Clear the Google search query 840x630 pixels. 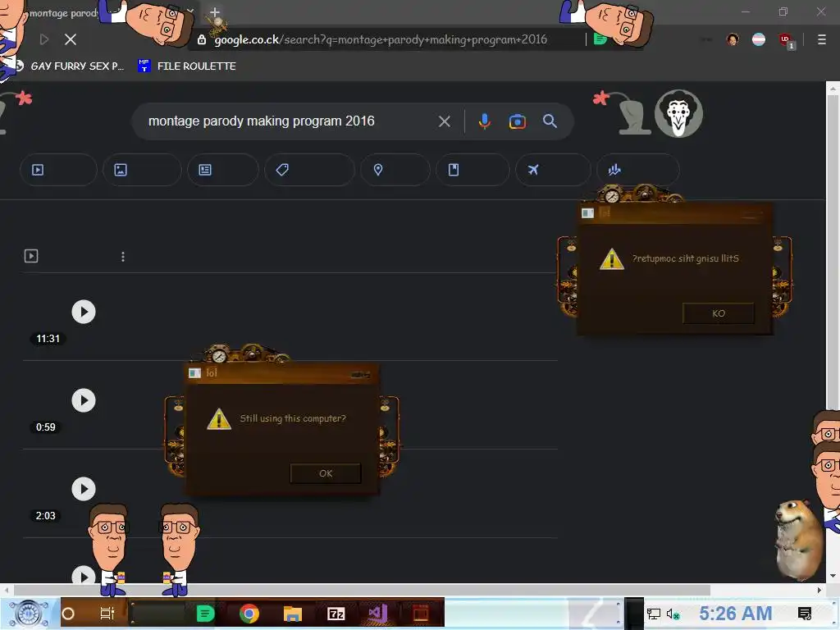tap(444, 121)
